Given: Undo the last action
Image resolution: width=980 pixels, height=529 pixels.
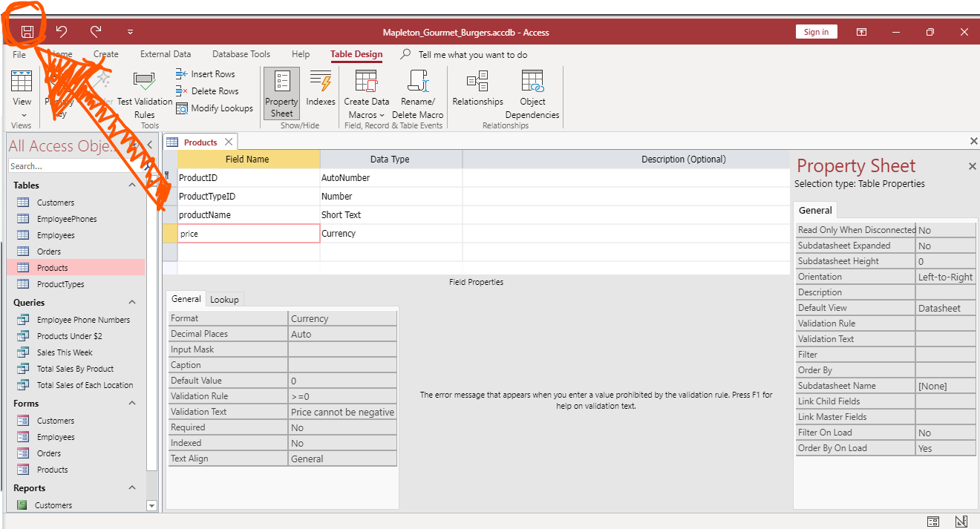Looking at the screenshot, I should [x=62, y=32].
